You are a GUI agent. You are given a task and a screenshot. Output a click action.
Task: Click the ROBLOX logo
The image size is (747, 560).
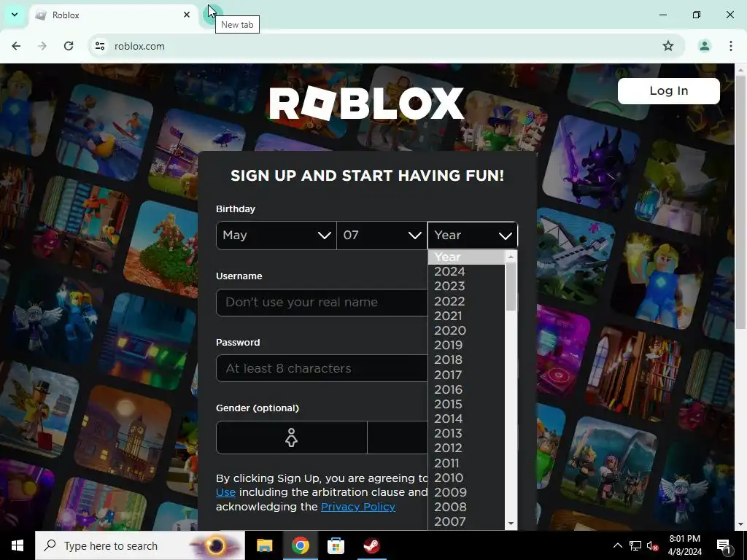click(x=366, y=103)
